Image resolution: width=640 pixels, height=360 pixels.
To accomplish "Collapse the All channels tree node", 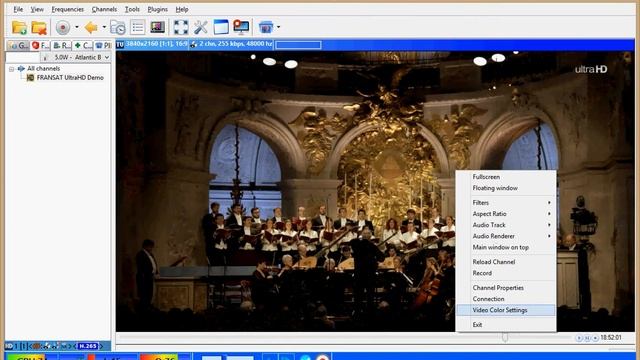I will 11,69.
